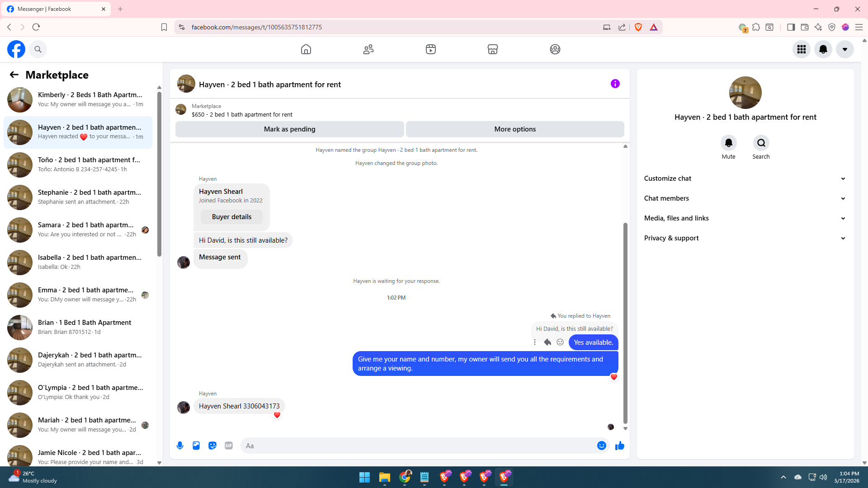
Task: Open File Explorer from the taskbar
Action: pos(385,477)
